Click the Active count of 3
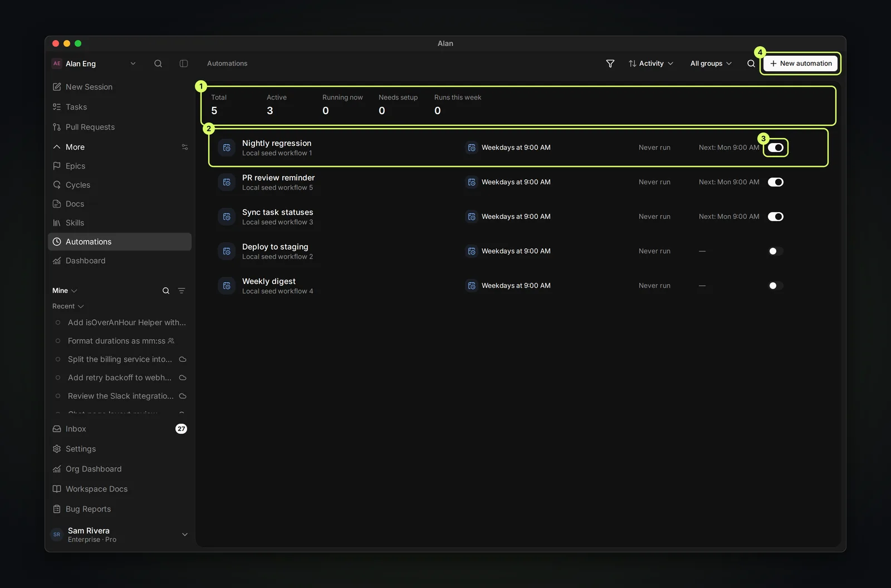891x588 pixels. tap(270, 111)
